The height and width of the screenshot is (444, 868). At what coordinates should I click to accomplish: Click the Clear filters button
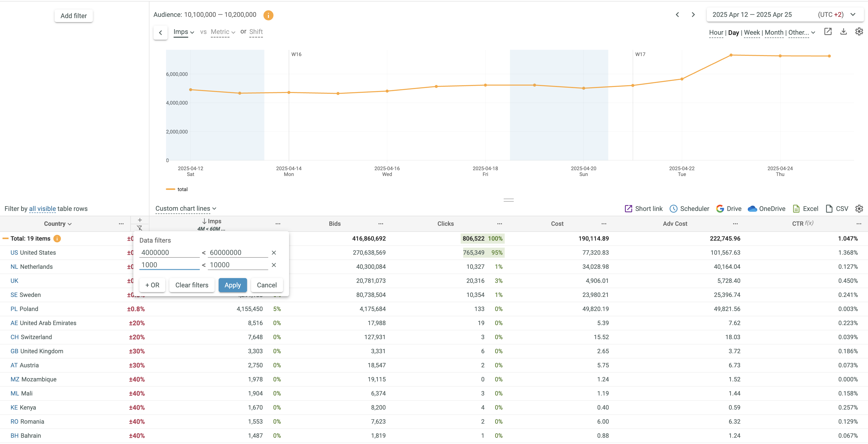pos(192,285)
